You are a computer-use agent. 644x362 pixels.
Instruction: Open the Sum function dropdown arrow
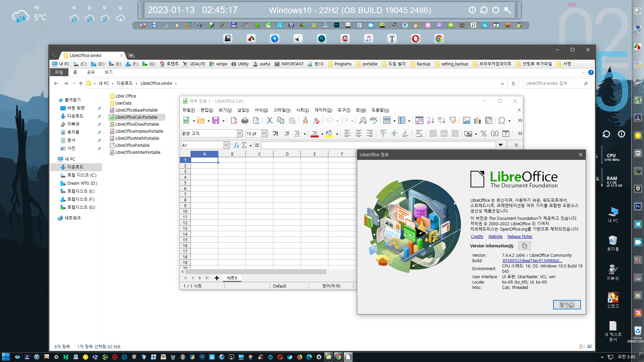251,146
